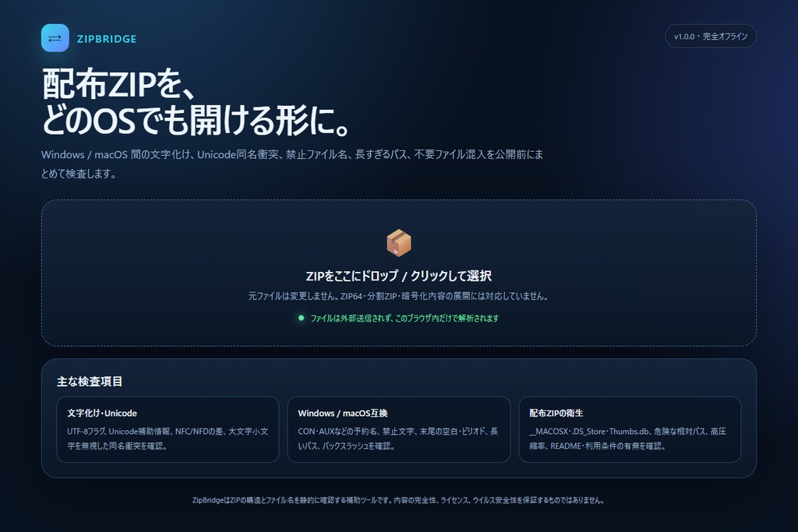Screen dimensions: 798x532
Task: Click the ZipBridge arrows logo icon
Action: [x=55, y=38]
